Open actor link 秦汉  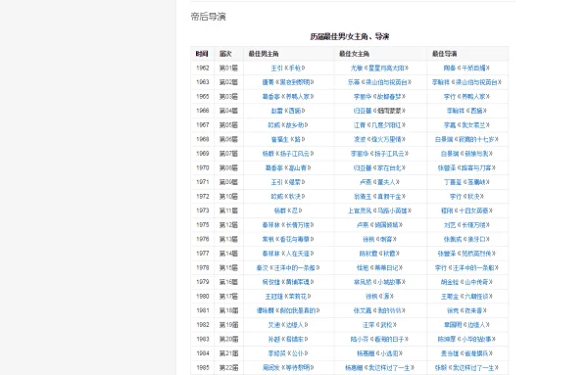tap(262, 268)
